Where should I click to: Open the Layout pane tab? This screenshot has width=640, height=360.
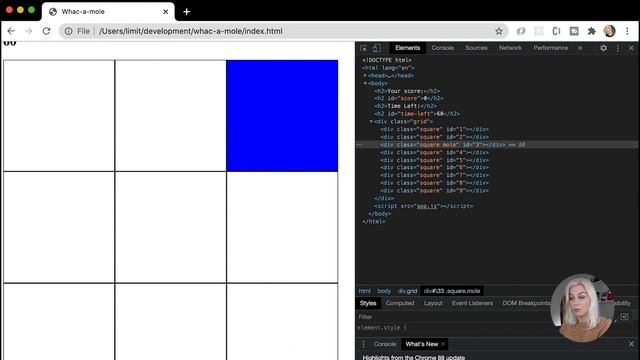(x=433, y=303)
